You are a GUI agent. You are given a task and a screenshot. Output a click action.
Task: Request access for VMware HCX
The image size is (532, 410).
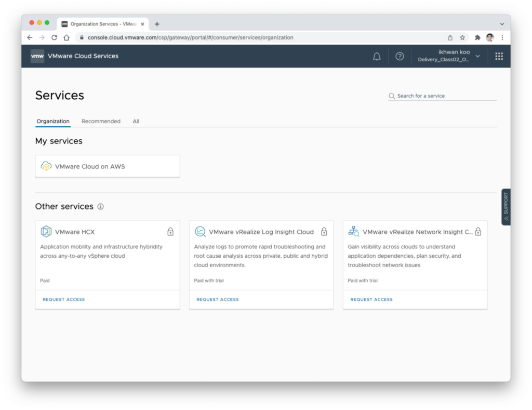tap(63, 299)
